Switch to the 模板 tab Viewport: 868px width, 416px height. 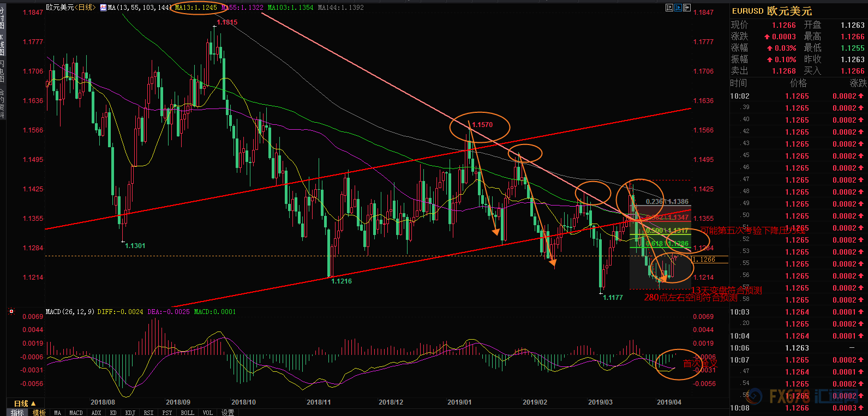coord(39,413)
